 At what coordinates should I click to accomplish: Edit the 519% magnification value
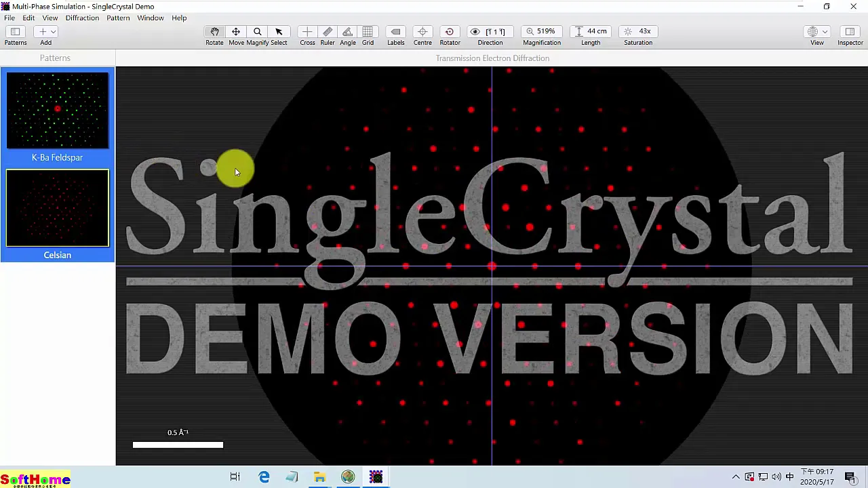[546, 31]
